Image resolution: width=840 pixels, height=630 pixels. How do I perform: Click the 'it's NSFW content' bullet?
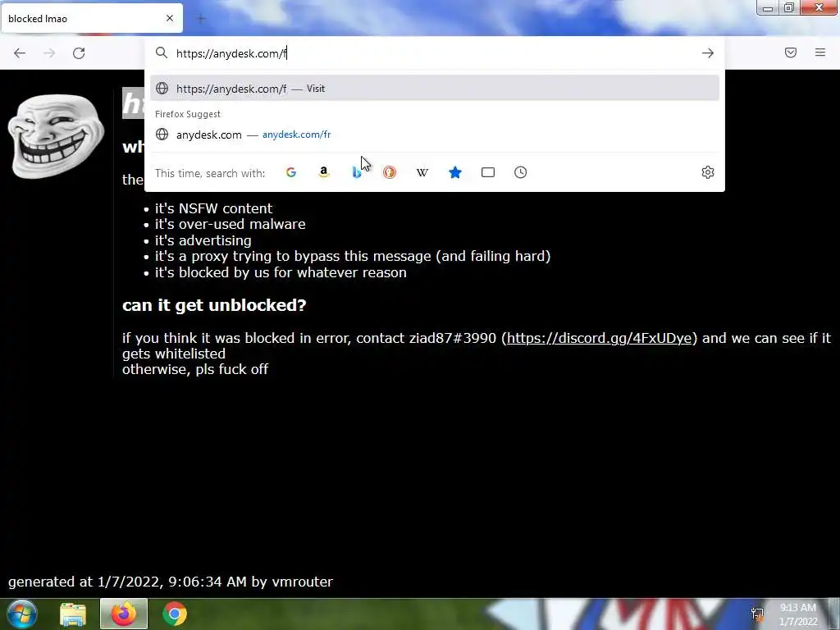pyautogui.click(x=213, y=208)
